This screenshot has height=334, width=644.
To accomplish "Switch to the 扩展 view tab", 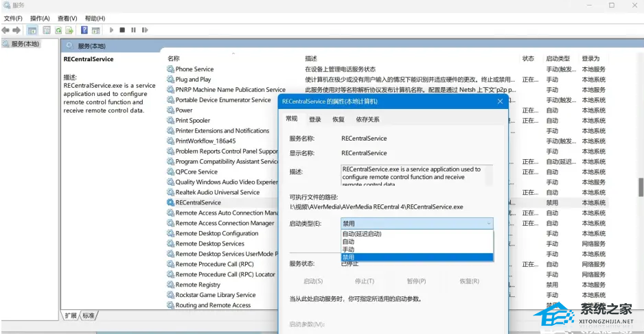I will pyautogui.click(x=71, y=315).
